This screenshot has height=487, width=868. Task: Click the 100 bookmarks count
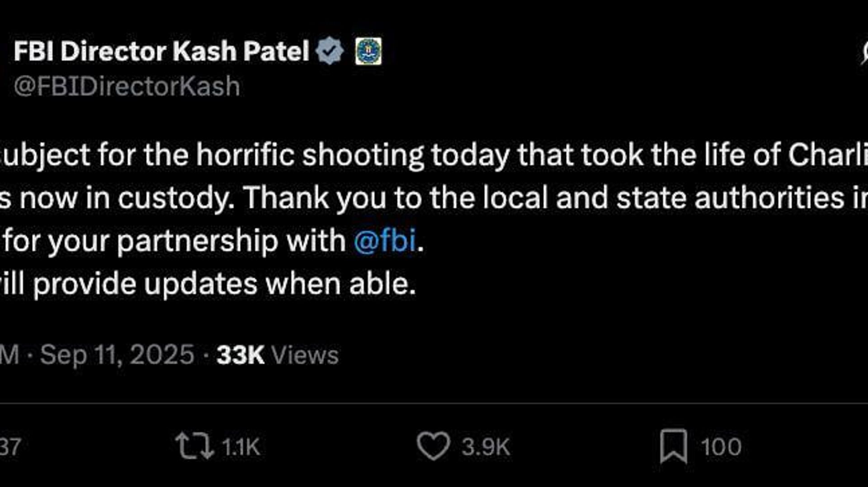pos(721,447)
